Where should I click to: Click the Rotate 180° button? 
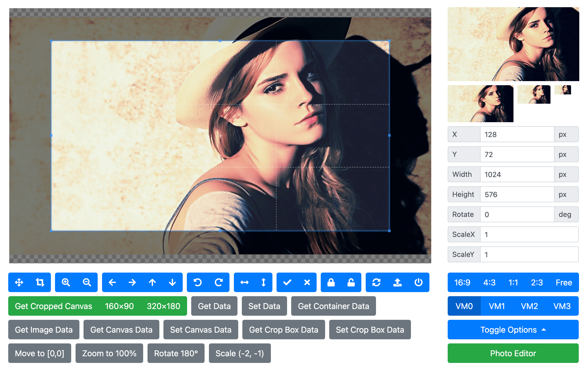point(176,353)
